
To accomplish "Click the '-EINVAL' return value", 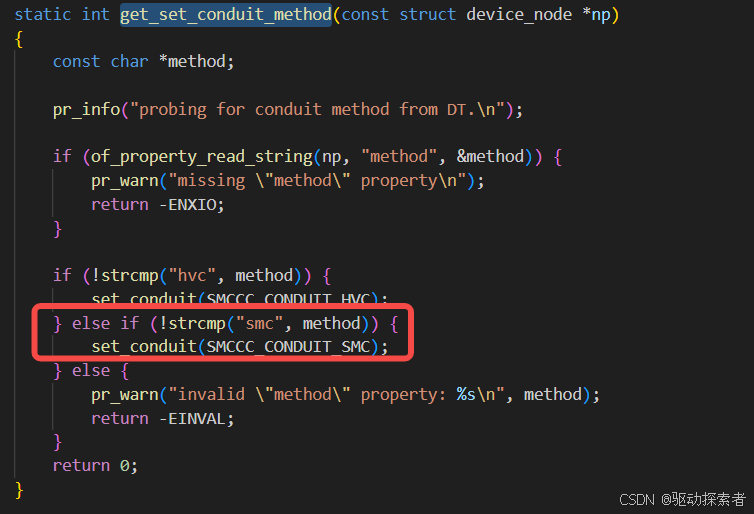I will coord(192,419).
